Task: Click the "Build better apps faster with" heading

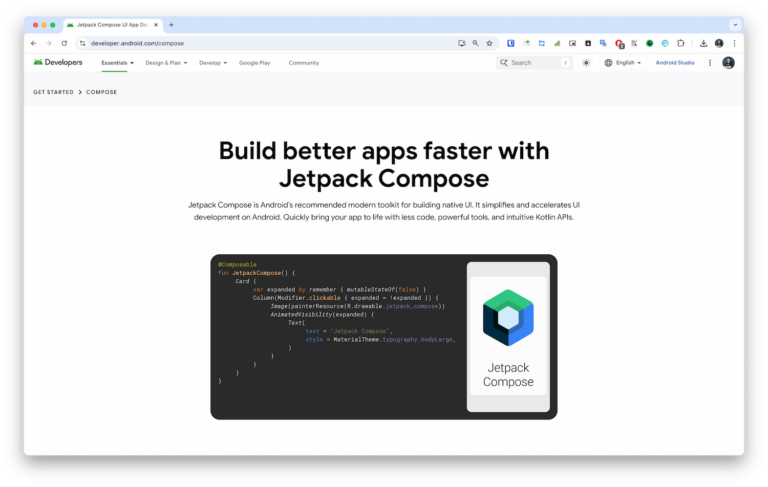Action: (384, 151)
